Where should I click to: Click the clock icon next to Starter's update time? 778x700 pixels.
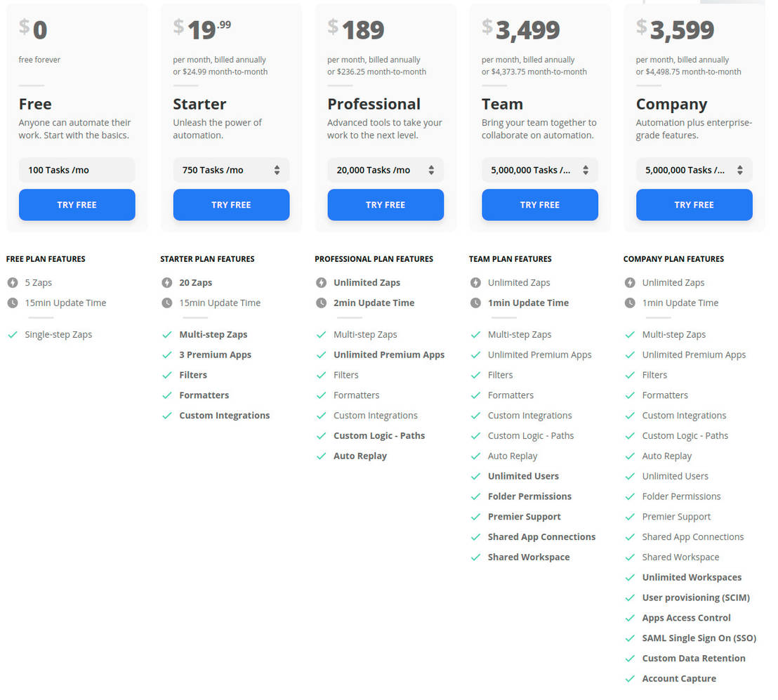[x=167, y=303]
